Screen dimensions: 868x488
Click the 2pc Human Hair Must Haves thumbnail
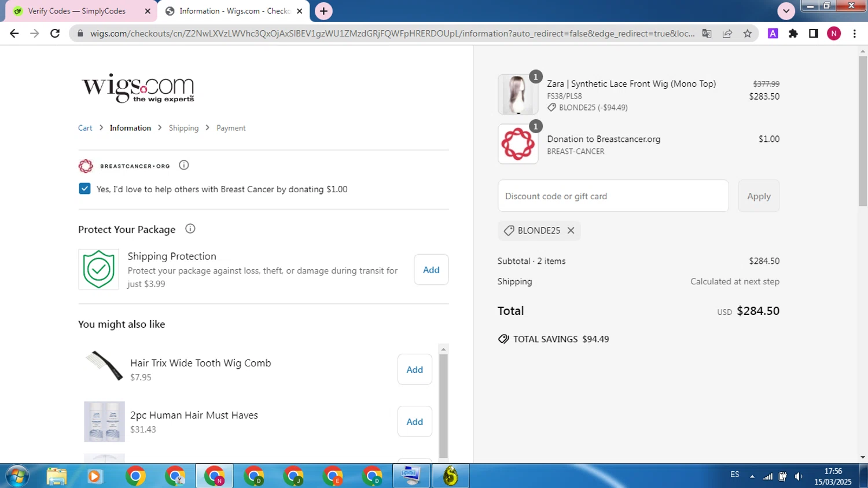click(104, 421)
